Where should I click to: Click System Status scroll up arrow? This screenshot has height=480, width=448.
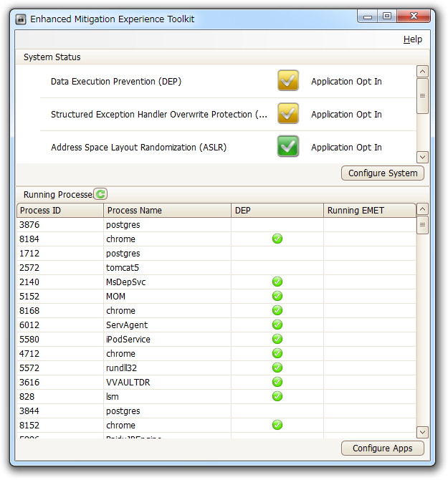[x=423, y=72]
